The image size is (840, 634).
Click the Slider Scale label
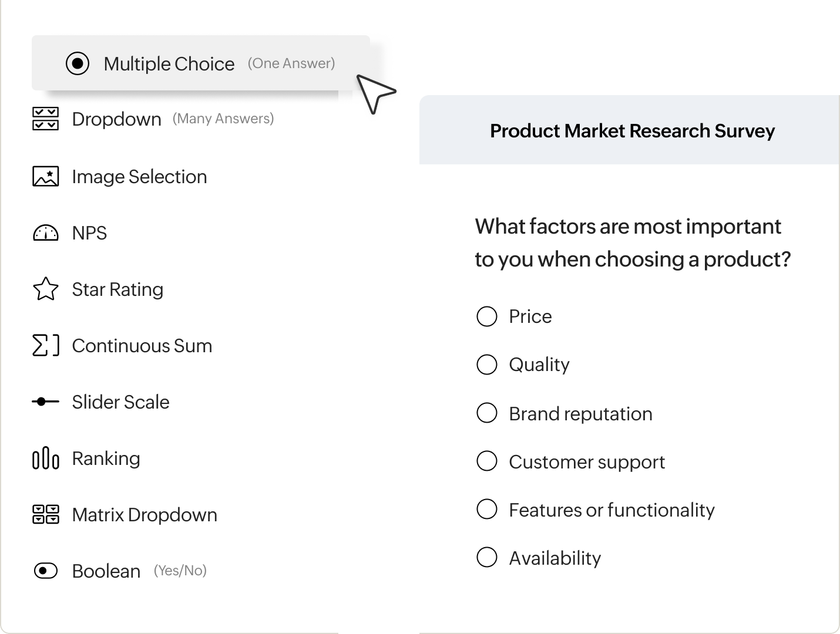point(120,402)
